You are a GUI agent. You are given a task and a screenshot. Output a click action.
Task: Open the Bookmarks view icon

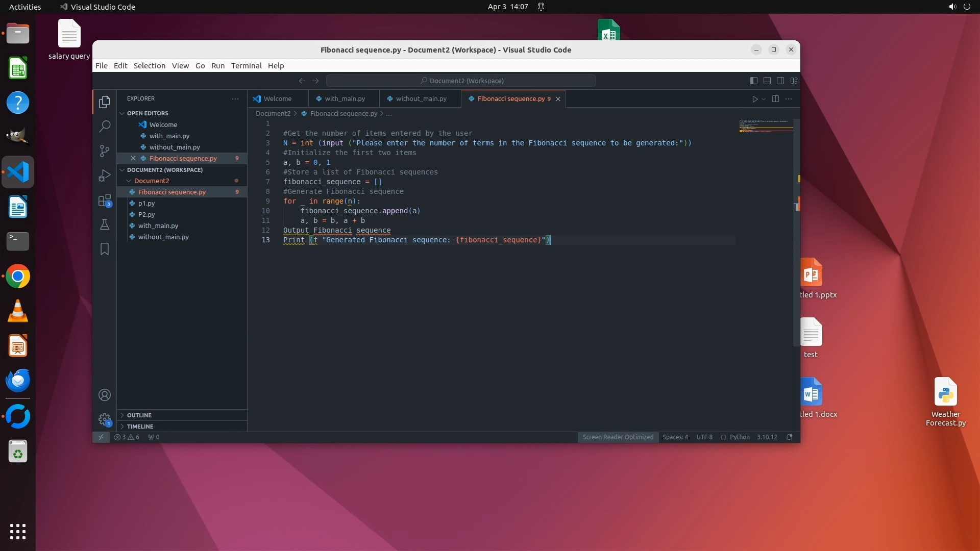pos(105,249)
